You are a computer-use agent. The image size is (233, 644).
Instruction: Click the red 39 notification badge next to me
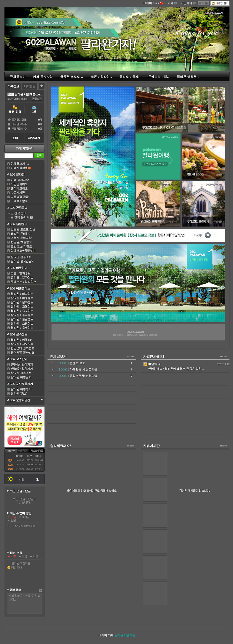pos(161,3)
